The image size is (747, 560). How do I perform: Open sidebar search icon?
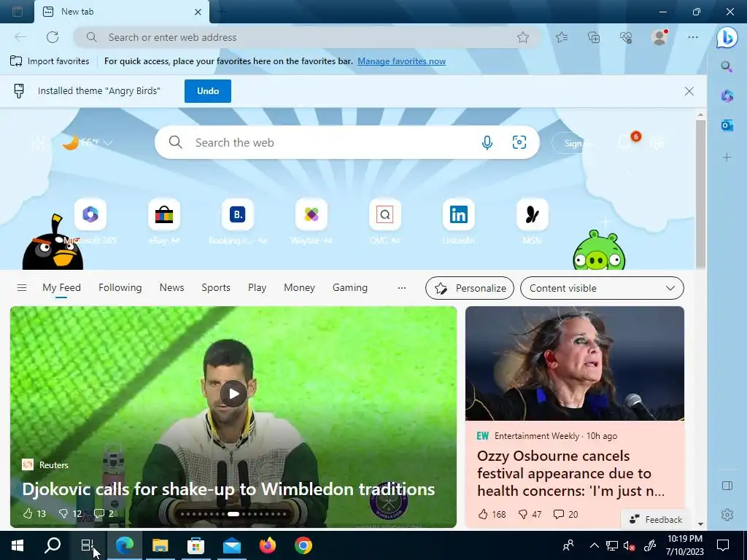pos(727,66)
